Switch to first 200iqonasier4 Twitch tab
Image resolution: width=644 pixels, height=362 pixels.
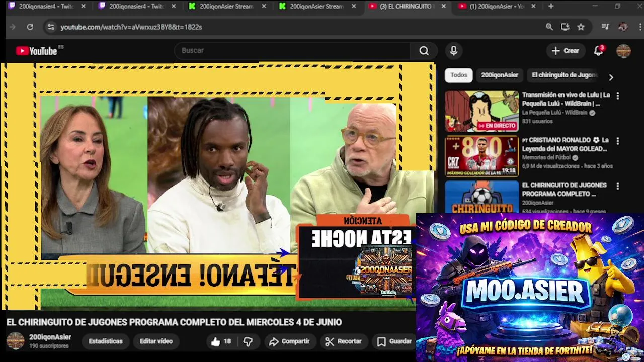[46, 7]
